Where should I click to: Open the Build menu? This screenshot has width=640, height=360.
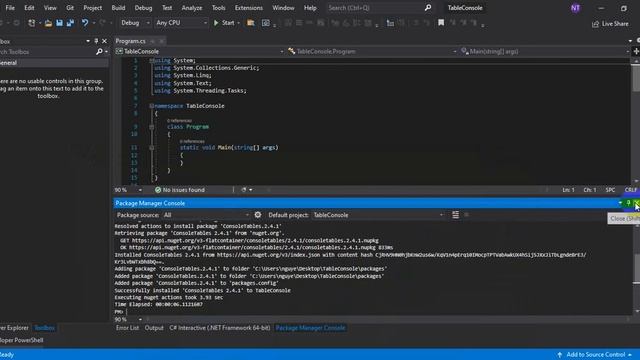tap(118, 8)
